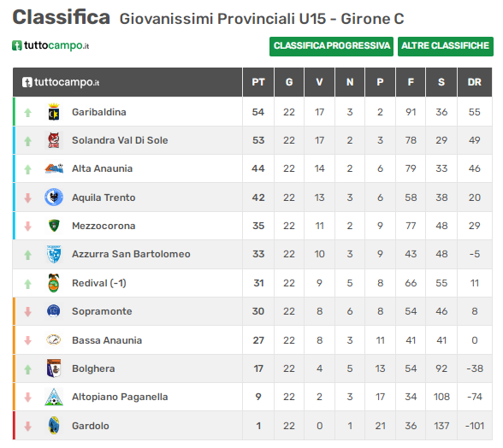
Task: Open the Sopramonte team link
Action: 102,311
